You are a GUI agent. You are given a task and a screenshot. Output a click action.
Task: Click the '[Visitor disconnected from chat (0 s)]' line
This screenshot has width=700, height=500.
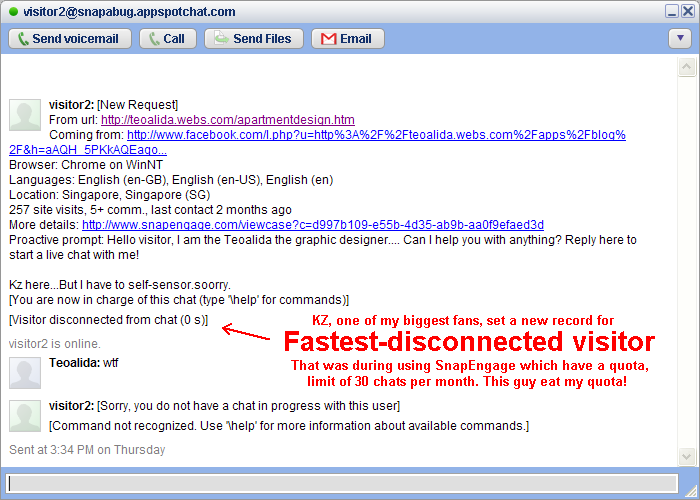coord(108,320)
